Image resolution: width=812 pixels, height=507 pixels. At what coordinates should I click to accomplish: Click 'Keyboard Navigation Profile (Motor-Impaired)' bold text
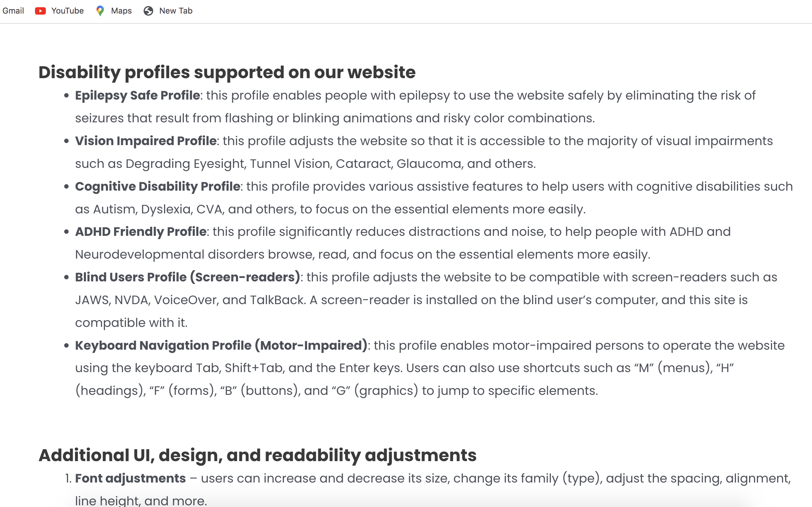221,346
